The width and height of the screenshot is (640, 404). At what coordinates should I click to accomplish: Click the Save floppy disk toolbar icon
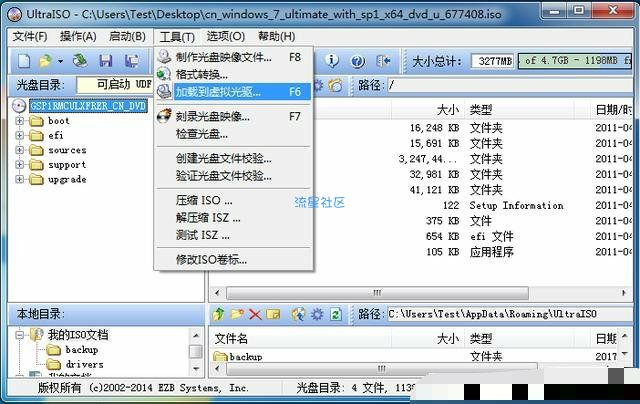click(x=106, y=61)
